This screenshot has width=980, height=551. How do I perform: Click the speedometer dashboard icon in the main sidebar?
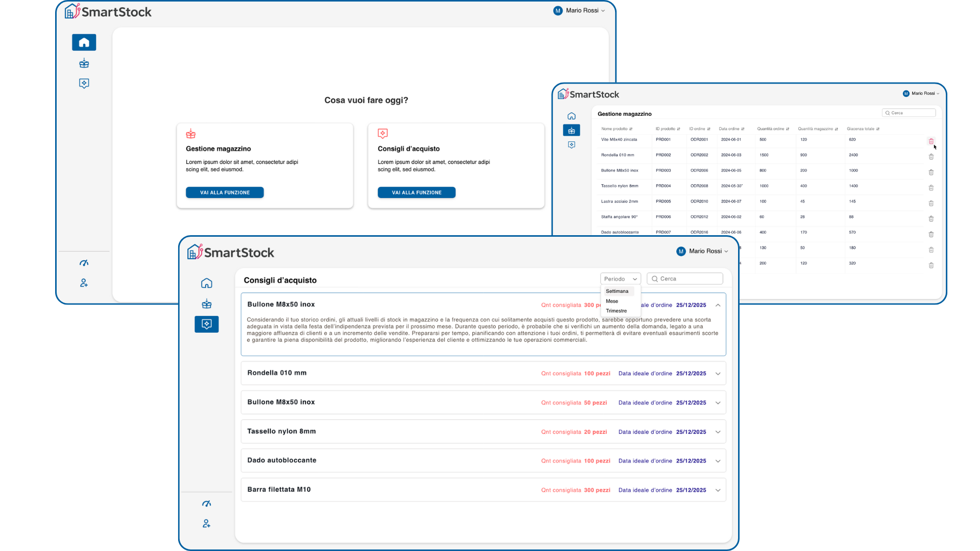click(84, 263)
